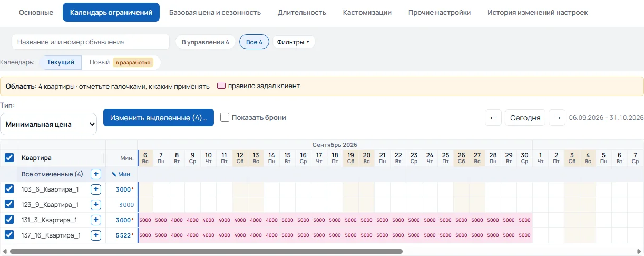Image resolution: width=644 pixels, height=256 pixels.
Task: Toggle the select-all apartments checkbox
Action: tap(9, 157)
